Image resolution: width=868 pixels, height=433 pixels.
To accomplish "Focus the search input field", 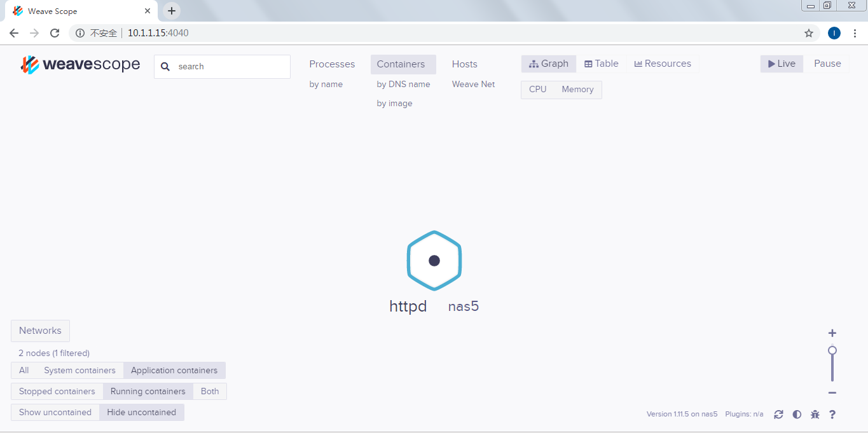I will [x=222, y=67].
